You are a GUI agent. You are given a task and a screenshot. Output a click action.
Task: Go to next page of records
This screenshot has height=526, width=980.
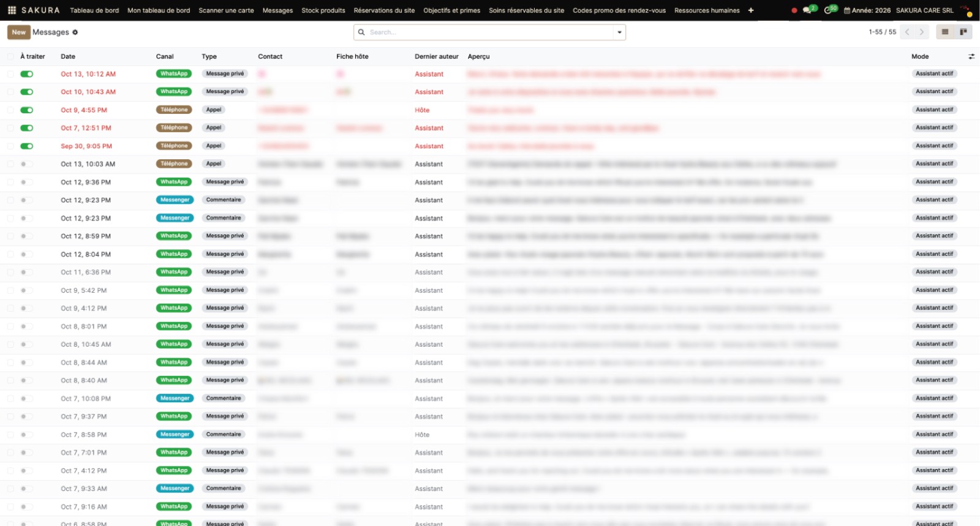pyautogui.click(x=921, y=32)
